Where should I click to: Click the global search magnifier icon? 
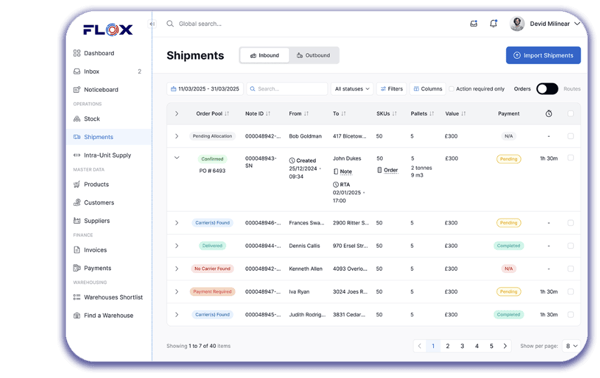170,24
